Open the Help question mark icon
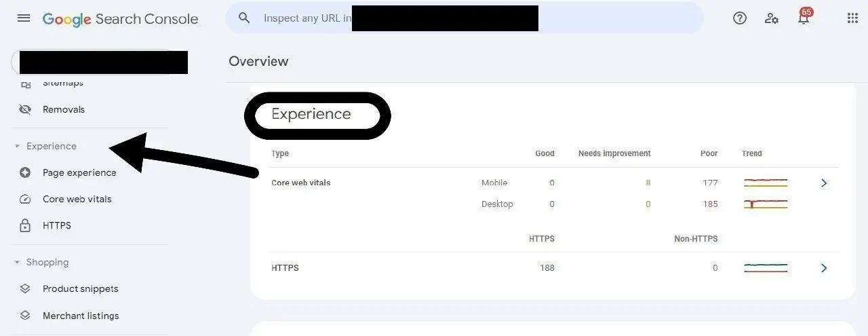Viewport: 868px width, 336px height. click(x=740, y=18)
